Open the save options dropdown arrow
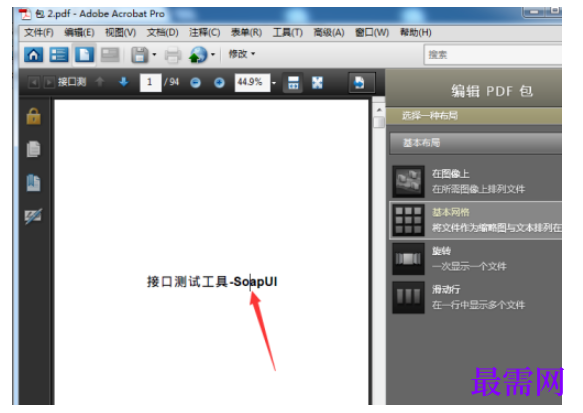Image resolution: width=583 pixels, height=413 pixels. [154, 55]
